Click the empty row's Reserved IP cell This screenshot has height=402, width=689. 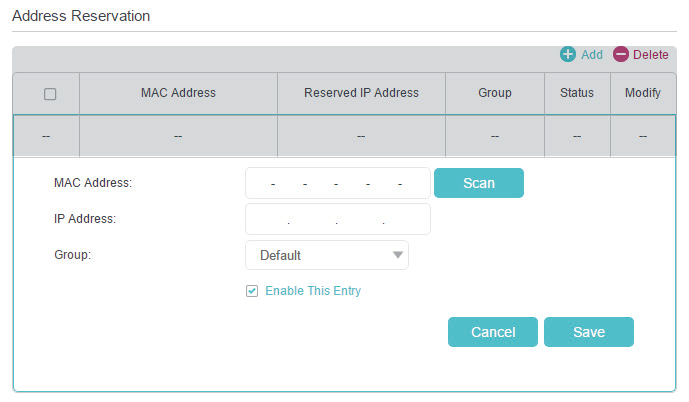[361, 136]
